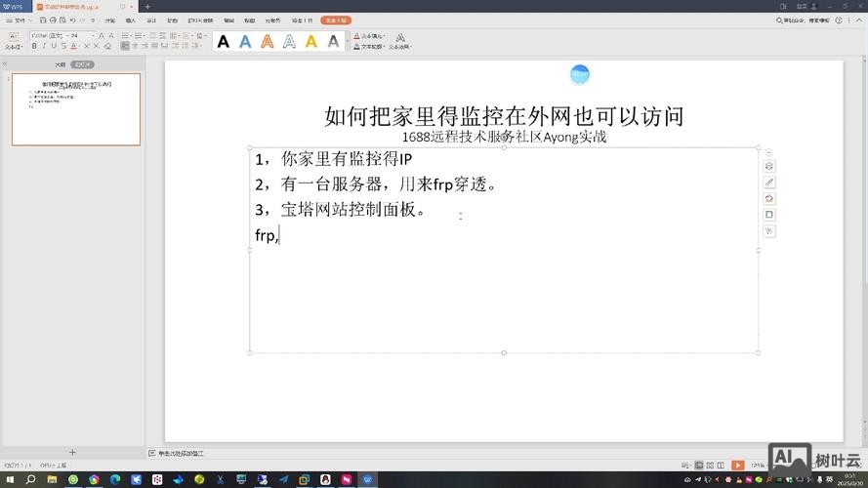Click the Redo arrow icon
The width and height of the screenshot is (868, 488).
(82, 20)
